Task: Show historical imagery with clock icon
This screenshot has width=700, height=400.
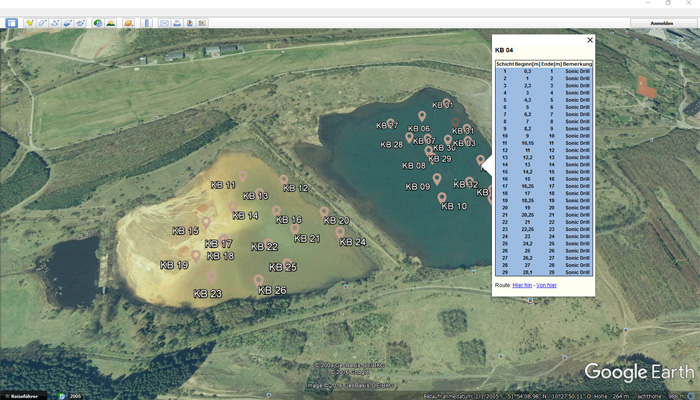Action: click(x=98, y=21)
